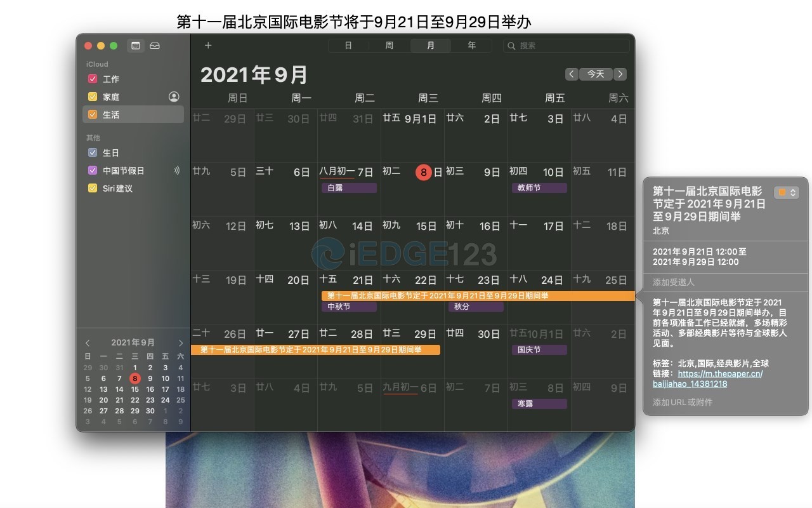Screen dimensions: 812x508
Task: Toggle the Siri建议 calendar checkbox
Action: click(x=93, y=188)
